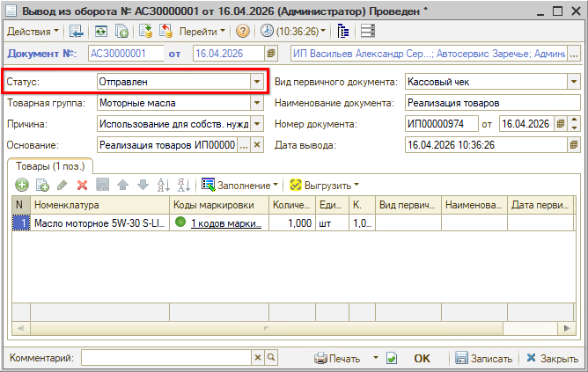Open the Перейти menu

tap(202, 31)
